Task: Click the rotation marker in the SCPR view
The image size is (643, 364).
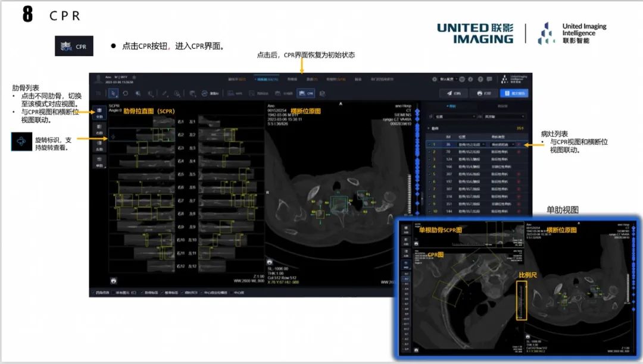Action: [113, 137]
